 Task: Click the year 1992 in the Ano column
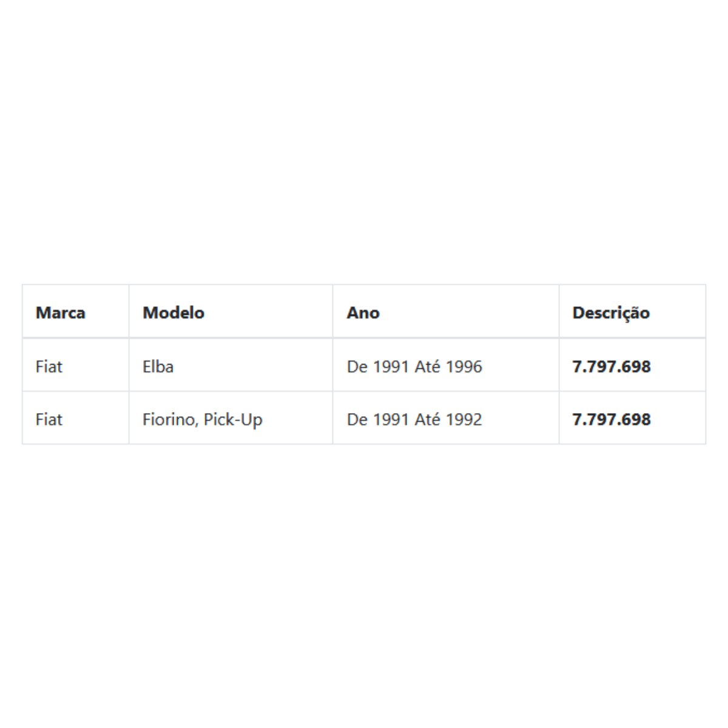(464, 419)
